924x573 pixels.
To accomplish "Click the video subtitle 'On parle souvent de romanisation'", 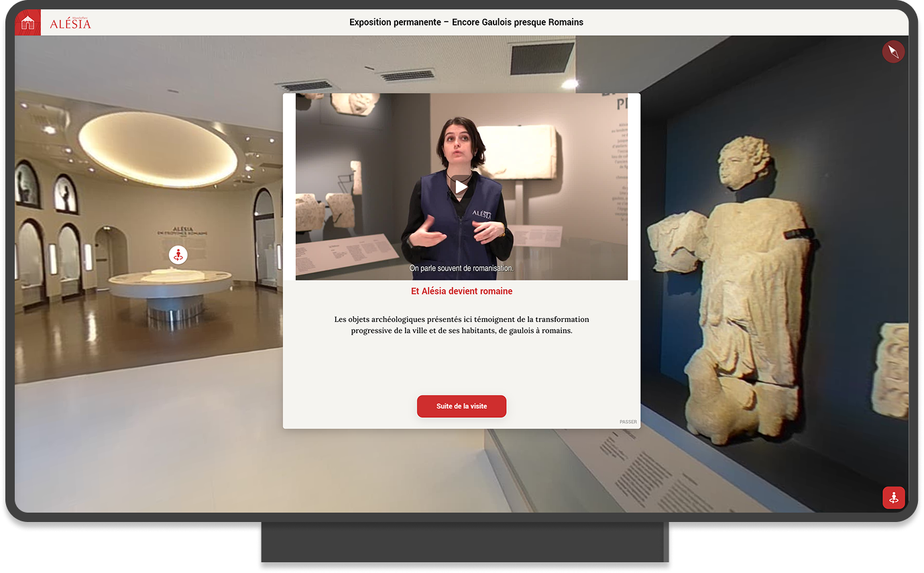I will coord(461,268).
